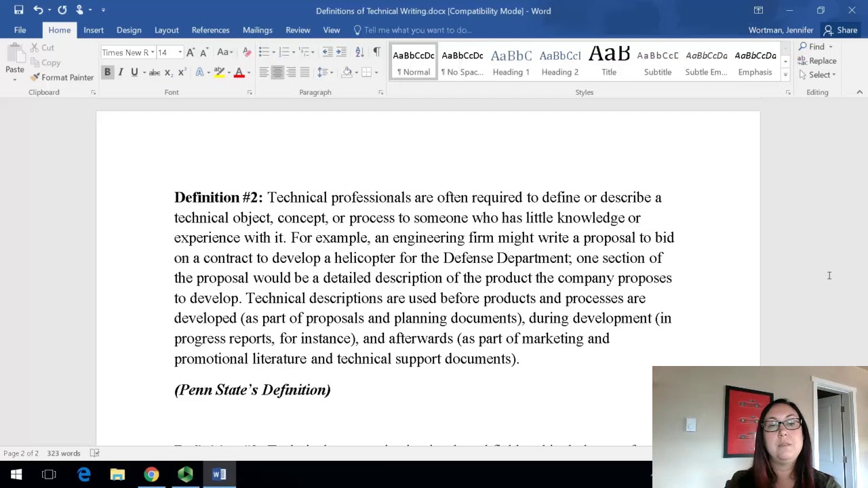
Task: Increase the font size
Action: 191,52
